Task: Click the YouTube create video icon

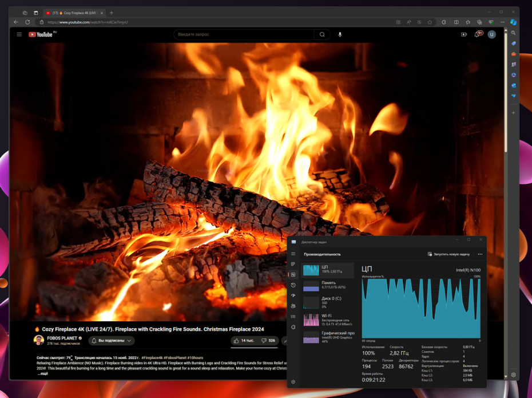Action: coord(464,34)
